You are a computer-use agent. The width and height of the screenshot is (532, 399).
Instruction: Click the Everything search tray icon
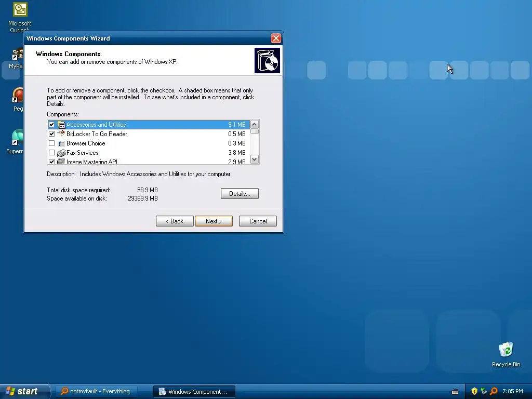[x=494, y=391]
